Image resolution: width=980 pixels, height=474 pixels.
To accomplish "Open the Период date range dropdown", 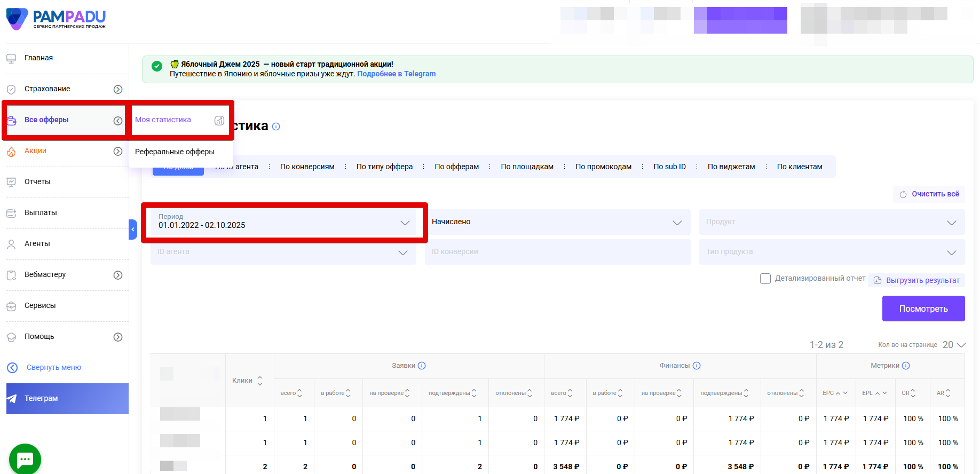I will pyautogui.click(x=283, y=222).
